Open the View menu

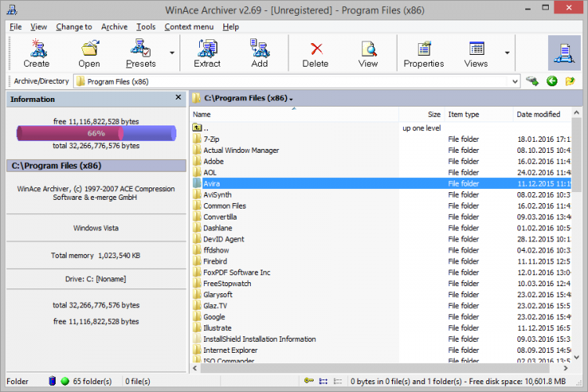pyautogui.click(x=38, y=27)
